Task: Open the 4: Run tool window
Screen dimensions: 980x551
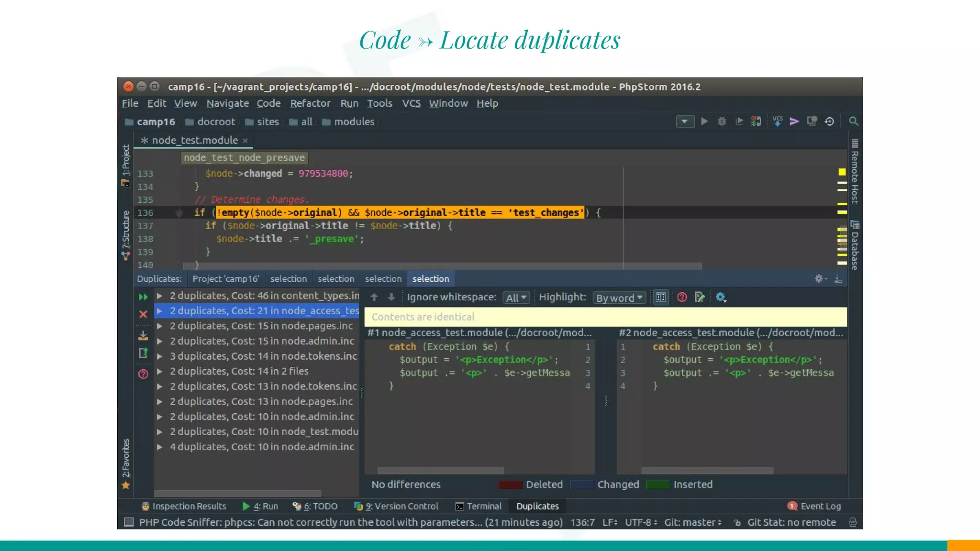Action: (x=260, y=506)
